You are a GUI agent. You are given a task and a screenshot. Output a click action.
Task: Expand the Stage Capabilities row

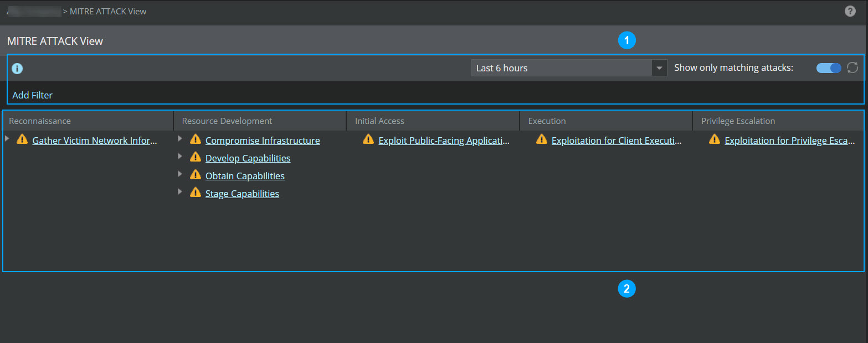click(x=180, y=191)
